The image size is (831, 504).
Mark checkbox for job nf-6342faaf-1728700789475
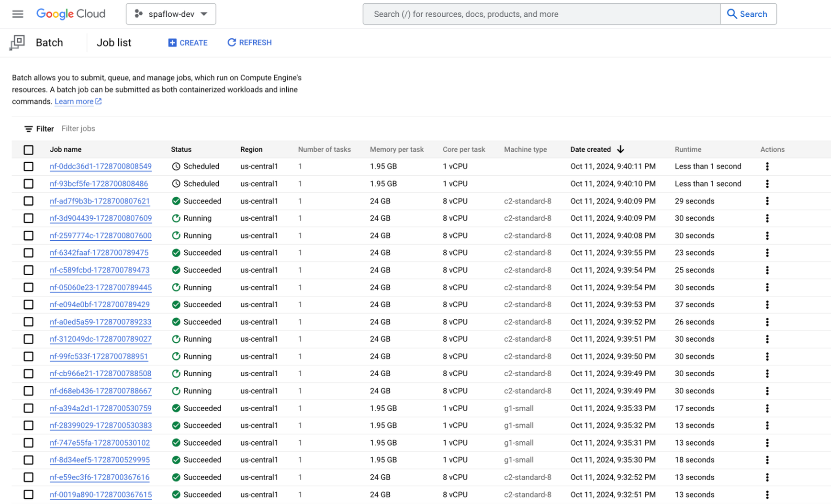coord(29,253)
